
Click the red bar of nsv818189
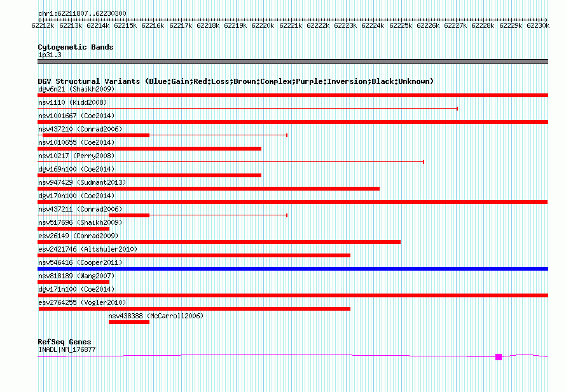click(x=73, y=282)
